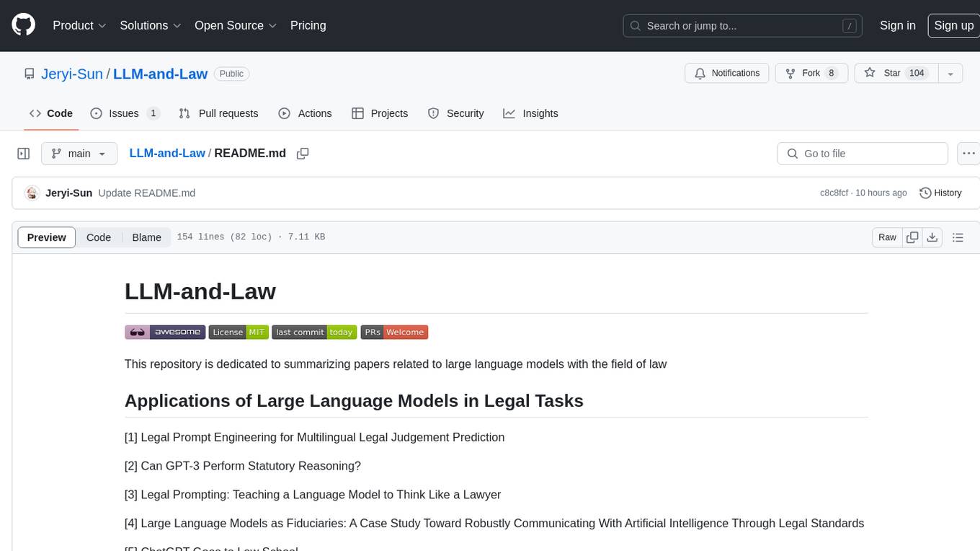Switch to the Issues tab
The width and height of the screenshot is (980, 551).
[x=125, y=113]
